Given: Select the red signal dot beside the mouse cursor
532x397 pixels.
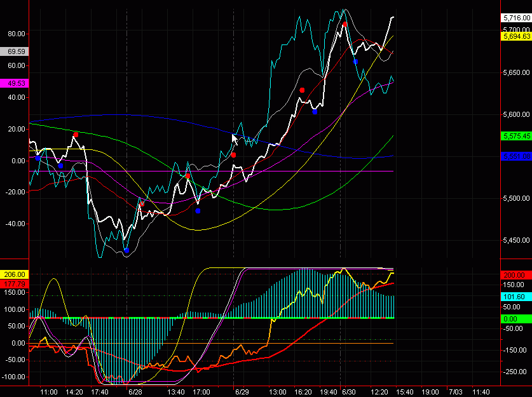Looking at the screenshot, I should [234, 155].
